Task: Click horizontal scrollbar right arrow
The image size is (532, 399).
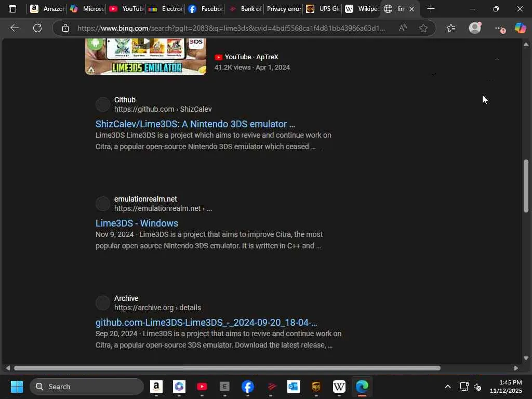Action: tap(516, 368)
